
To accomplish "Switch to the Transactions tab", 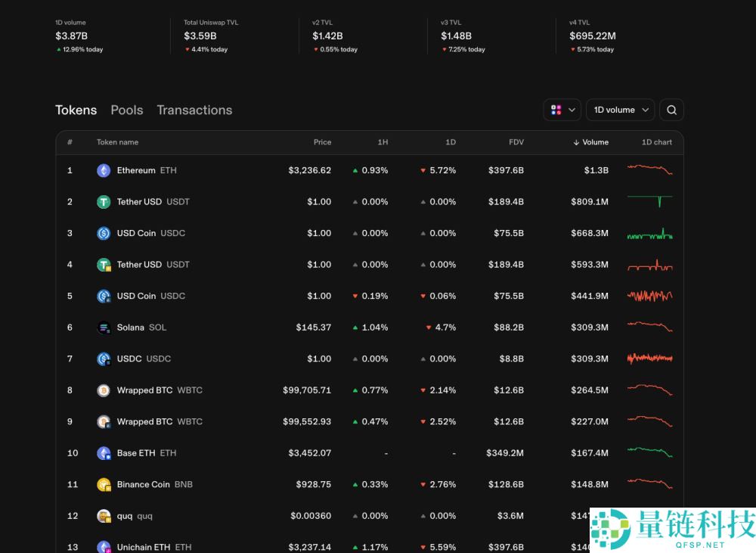I will pyautogui.click(x=194, y=110).
